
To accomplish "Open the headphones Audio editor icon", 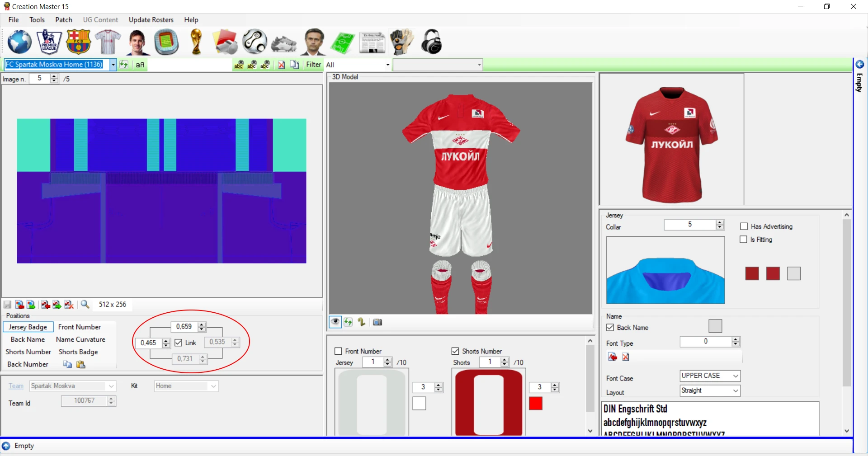I will click(431, 42).
